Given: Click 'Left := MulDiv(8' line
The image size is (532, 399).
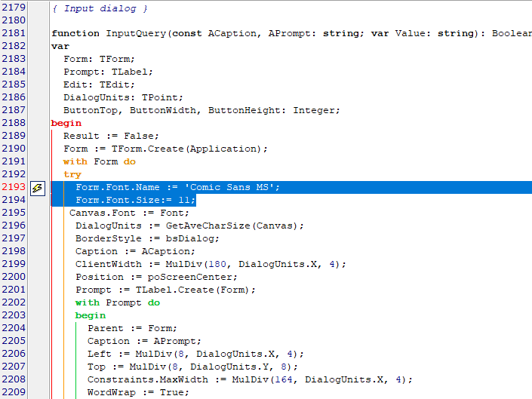Looking at the screenshot, I should [195, 354].
